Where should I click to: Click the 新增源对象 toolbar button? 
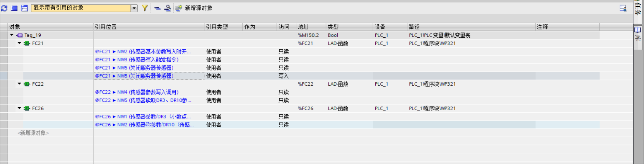pyautogui.click(x=194, y=8)
